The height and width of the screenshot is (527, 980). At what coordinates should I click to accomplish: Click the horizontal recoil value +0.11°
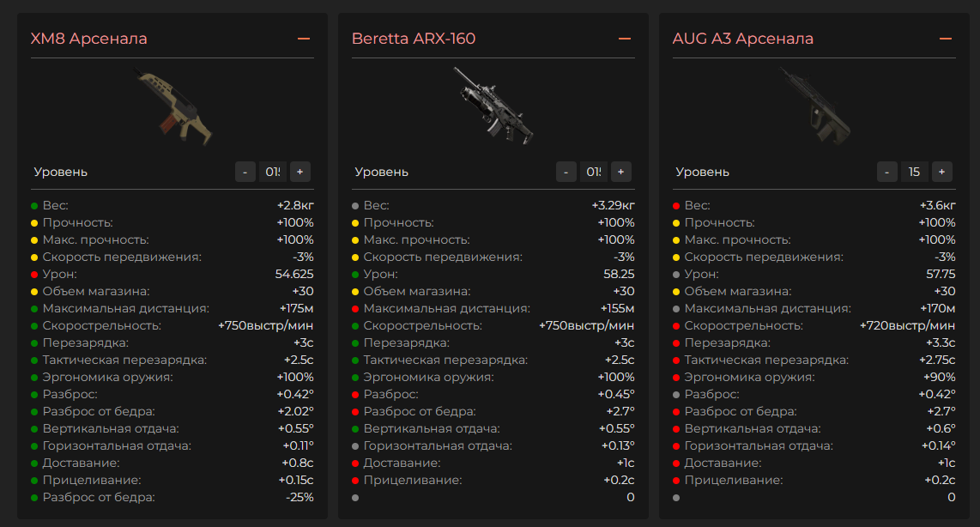pos(298,446)
